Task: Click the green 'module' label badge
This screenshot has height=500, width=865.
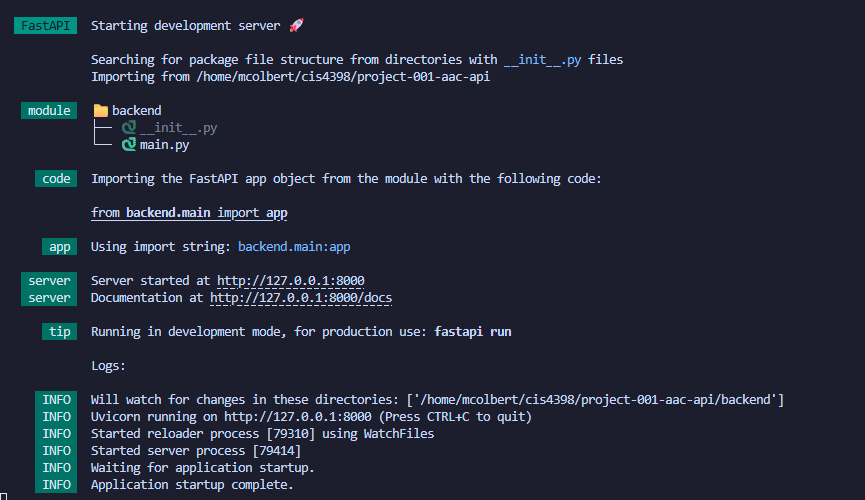Action: 49,111
